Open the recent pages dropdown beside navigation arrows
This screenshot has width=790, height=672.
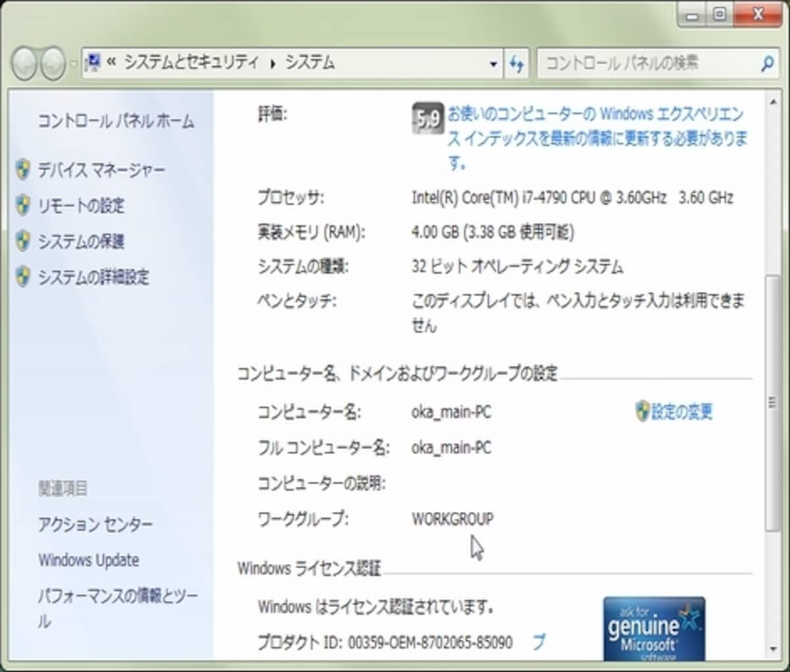coord(73,65)
